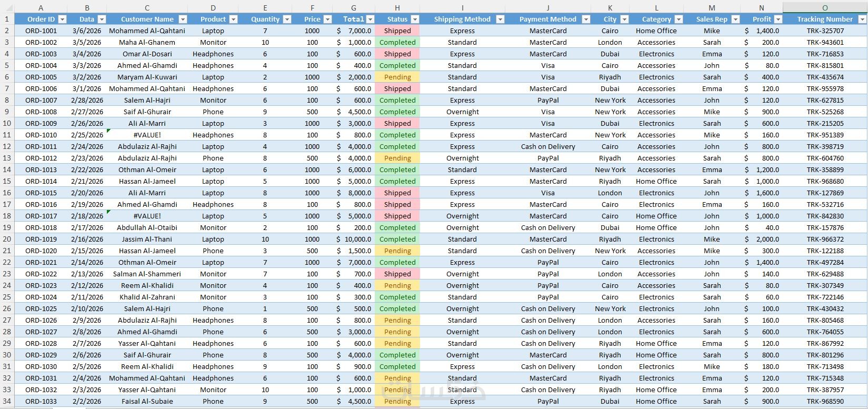Open the Total filter dropdown
Image resolution: width=868 pixels, height=409 pixels.
[370, 19]
